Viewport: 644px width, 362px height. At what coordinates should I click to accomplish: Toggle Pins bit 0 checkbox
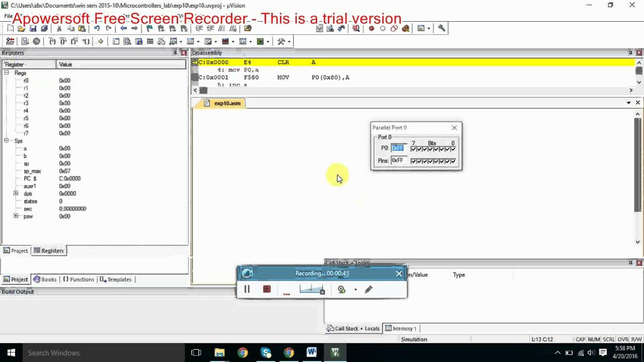coord(453,161)
